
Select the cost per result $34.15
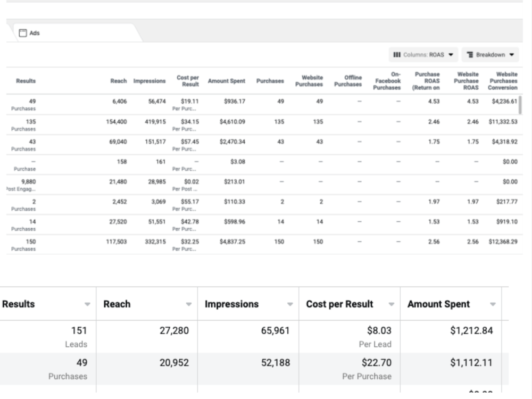190,121
